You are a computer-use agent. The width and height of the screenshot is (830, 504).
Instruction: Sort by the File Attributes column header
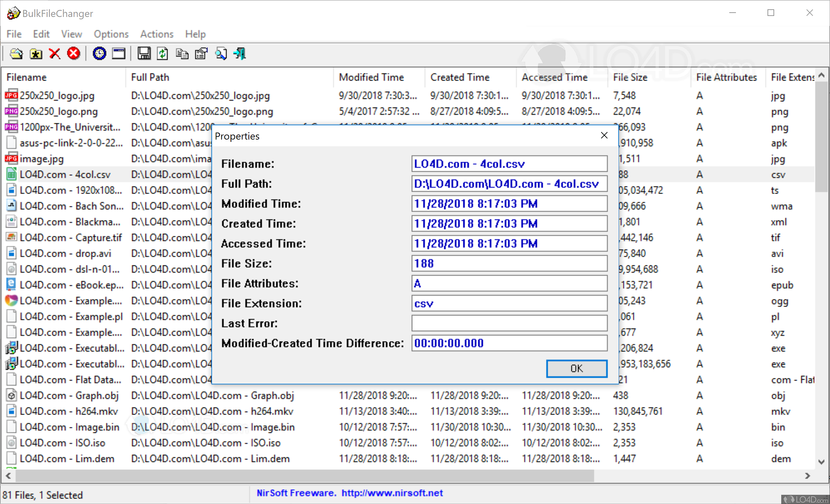coord(729,77)
